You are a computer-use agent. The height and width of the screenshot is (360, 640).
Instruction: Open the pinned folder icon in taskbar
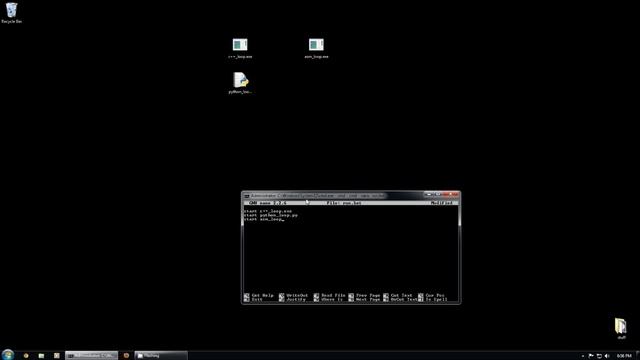pyautogui.click(x=41, y=356)
